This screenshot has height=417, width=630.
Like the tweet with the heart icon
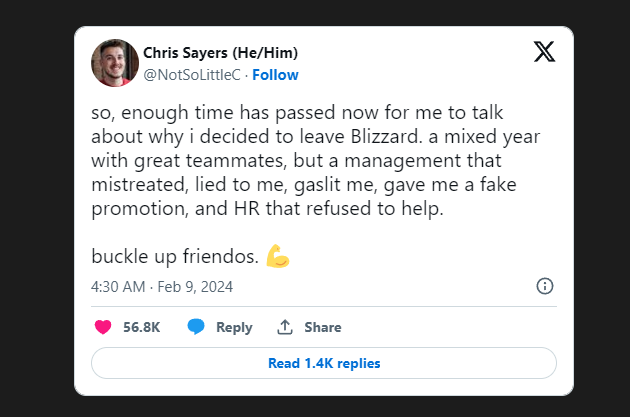[102, 327]
